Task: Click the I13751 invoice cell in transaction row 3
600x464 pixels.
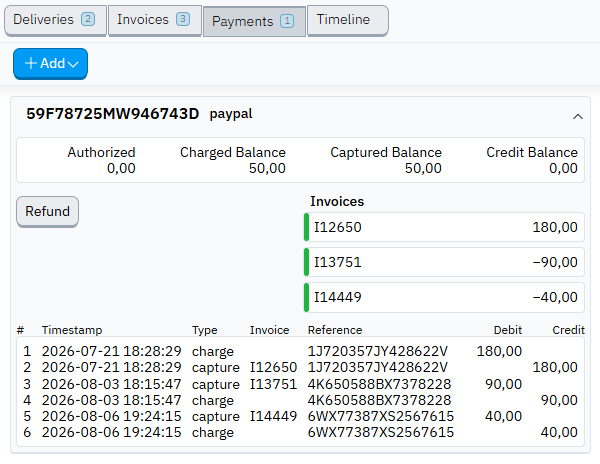Action: (x=273, y=384)
